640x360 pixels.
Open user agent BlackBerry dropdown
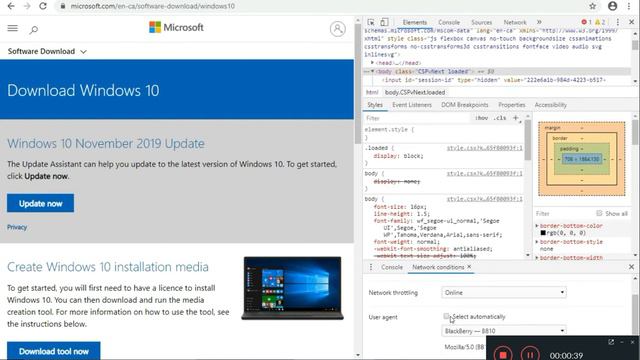coord(504,331)
